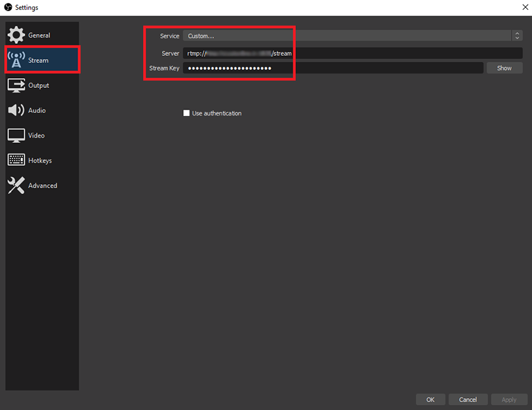
Task: Open the Output monitor icon
Action: click(x=16, y=85)
